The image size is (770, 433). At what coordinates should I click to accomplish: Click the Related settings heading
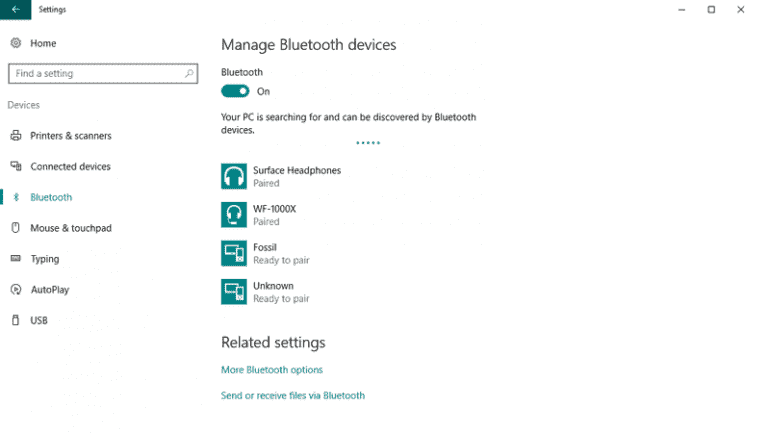click(x=273, y=342)
